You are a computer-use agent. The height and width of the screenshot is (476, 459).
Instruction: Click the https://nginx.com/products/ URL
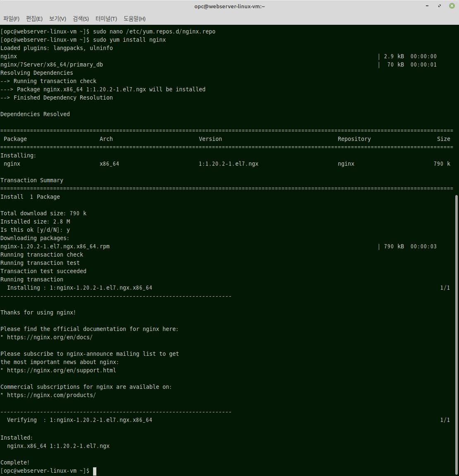click(51, 395)
